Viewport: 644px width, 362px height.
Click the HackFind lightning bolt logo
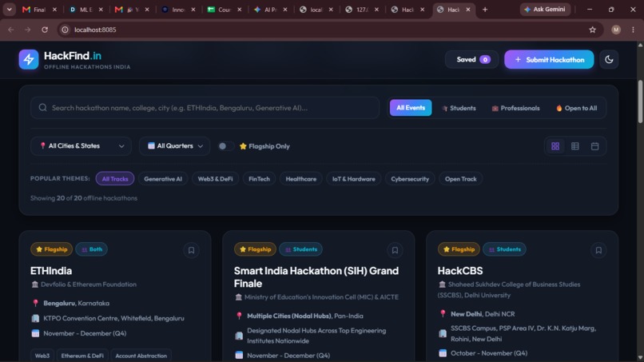coord(28,60)
